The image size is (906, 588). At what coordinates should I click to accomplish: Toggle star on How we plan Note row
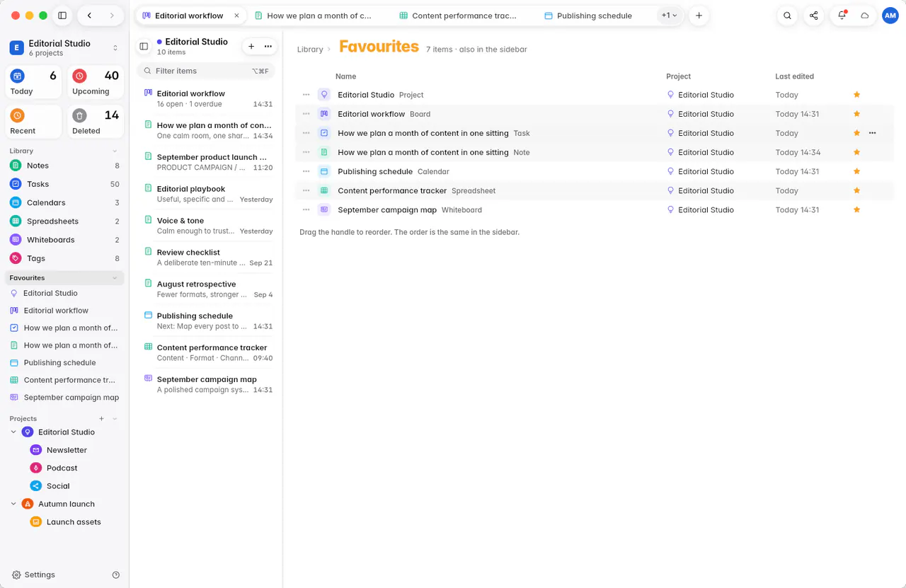tap(856, 153)
